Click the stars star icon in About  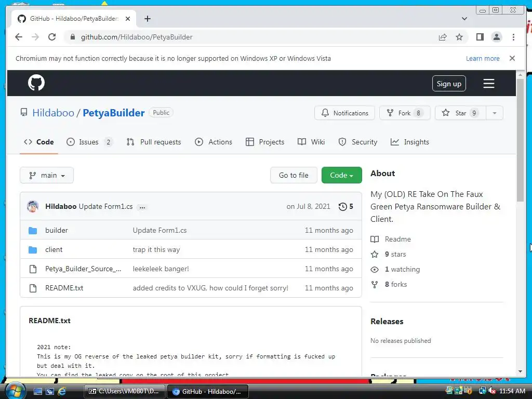[375, 254]
